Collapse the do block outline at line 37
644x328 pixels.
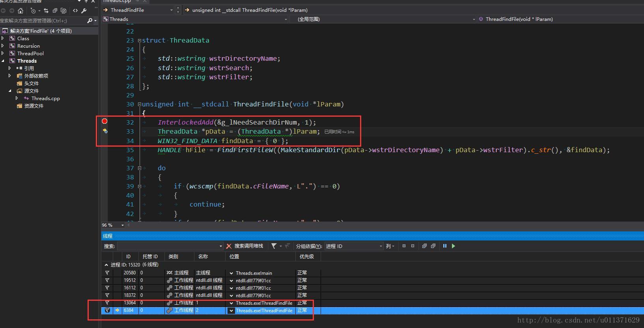click(139, 168)
